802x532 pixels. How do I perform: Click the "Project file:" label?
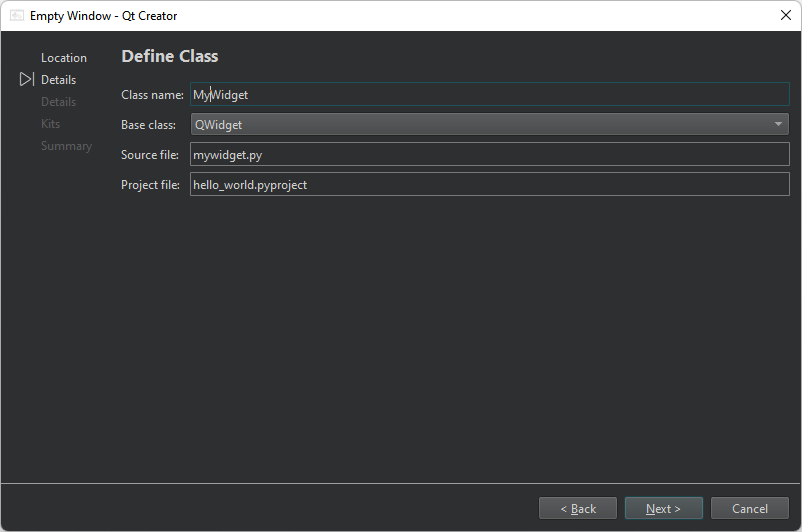click(x=151, y=185)
